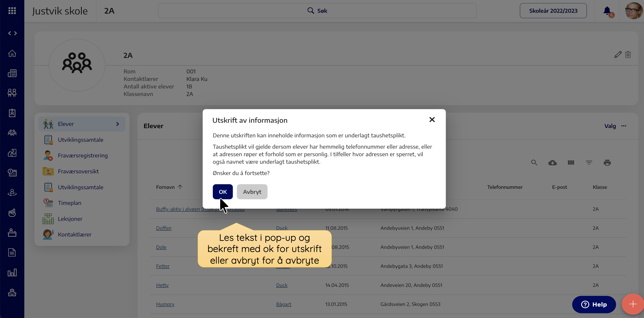Open the puzzle pieces icon in sidebar
Image resolution: width=644 pixels, height=318 pixels.
click(x=12, y=153)
